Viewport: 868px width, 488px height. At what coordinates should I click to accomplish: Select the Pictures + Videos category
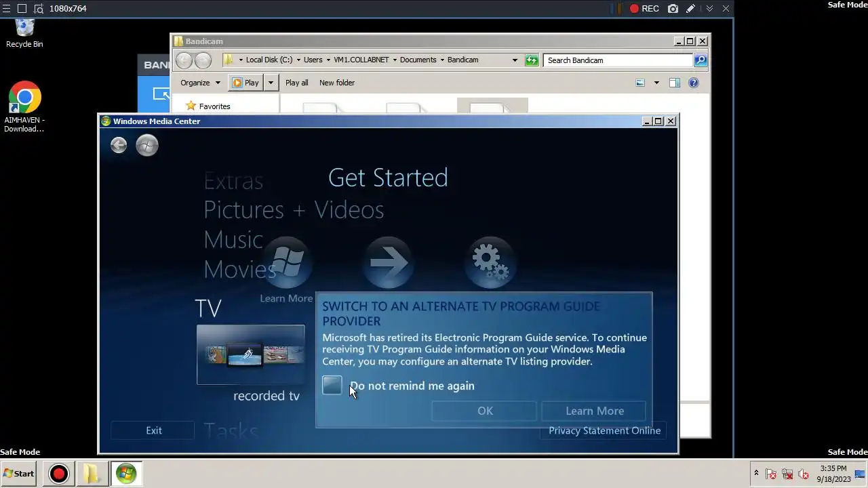[x=294, y=209]
